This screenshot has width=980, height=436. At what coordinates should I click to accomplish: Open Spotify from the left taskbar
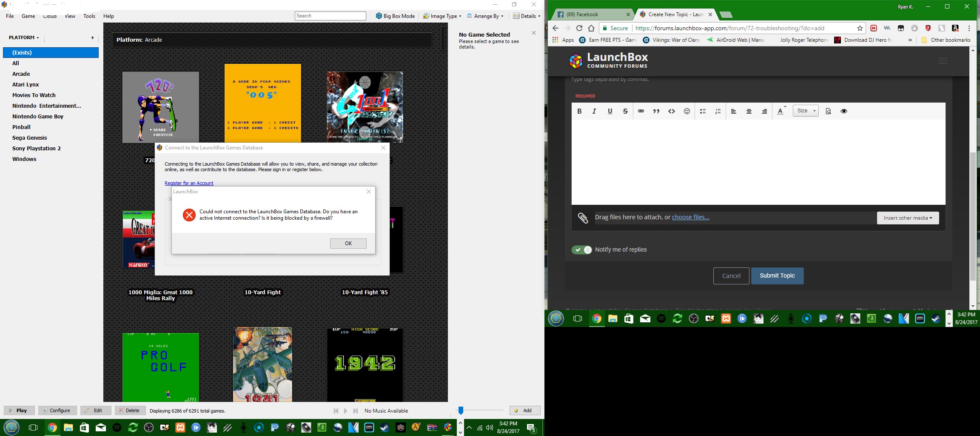[117, 427]
